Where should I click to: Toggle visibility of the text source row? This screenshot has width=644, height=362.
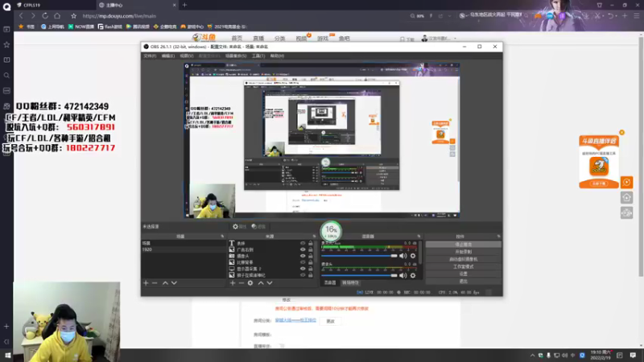pyautogui.click(x=303, y=244)
